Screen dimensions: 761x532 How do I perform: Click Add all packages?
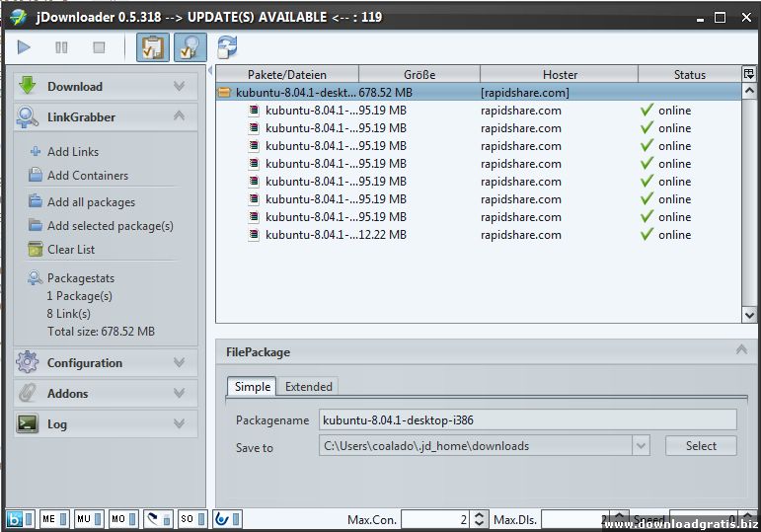click(x=91, y=202)
